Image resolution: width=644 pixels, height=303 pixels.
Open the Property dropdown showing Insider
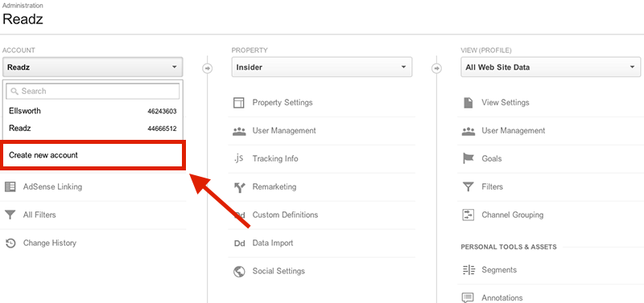click(321, 67)
